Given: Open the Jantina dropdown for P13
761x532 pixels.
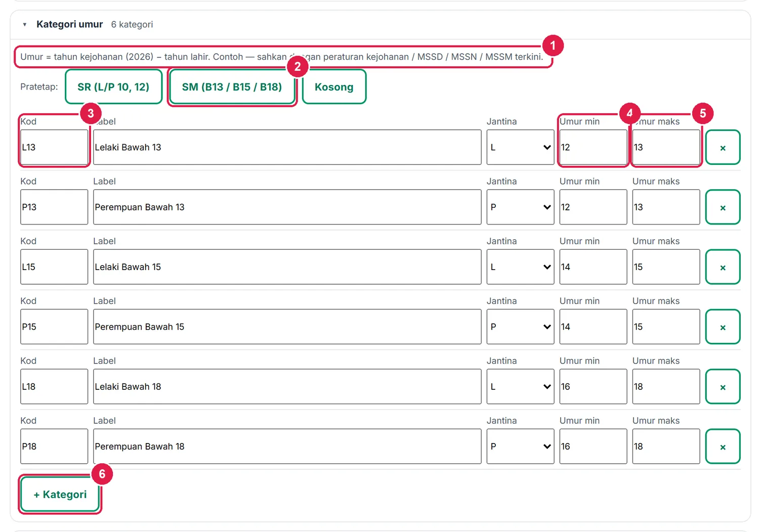Looking at the screenshot, I should pyautogui.click(x=520, y=207).
